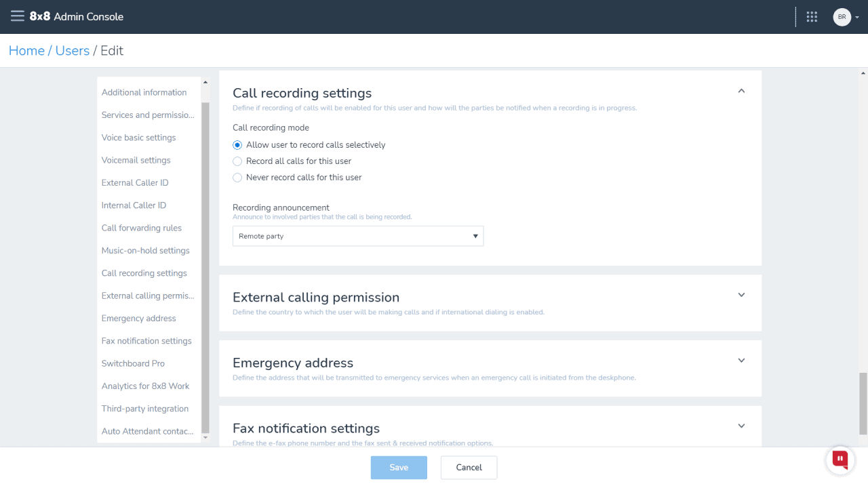Viewport: 868px width, 488px height.
Task: Select never record calls for this user
Action: coord(237,177)
